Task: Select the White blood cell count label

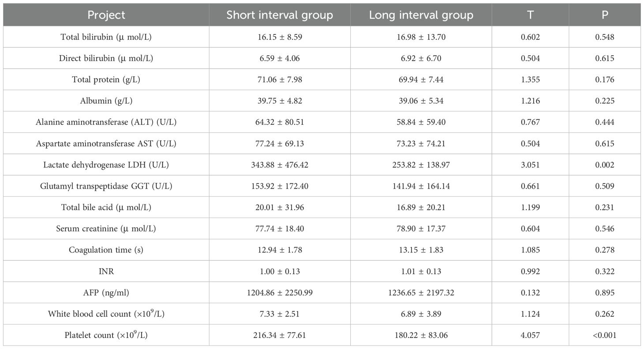Action: pyautogui.click(x=106, y=314)
